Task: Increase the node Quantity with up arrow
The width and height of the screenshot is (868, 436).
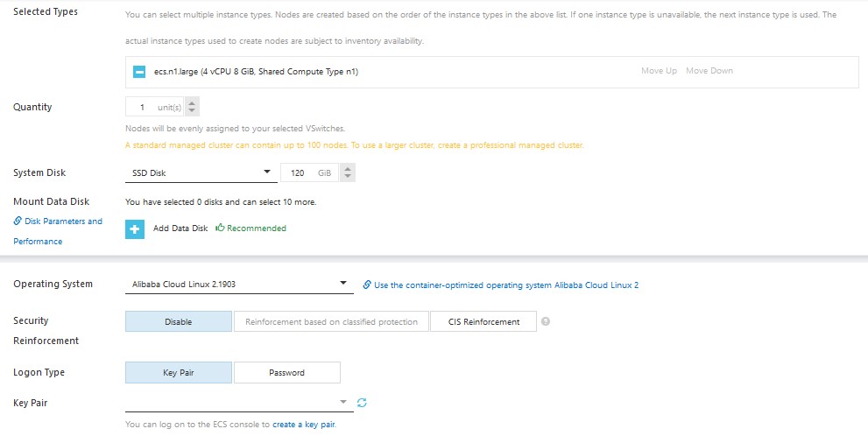Action: (193, 102)
